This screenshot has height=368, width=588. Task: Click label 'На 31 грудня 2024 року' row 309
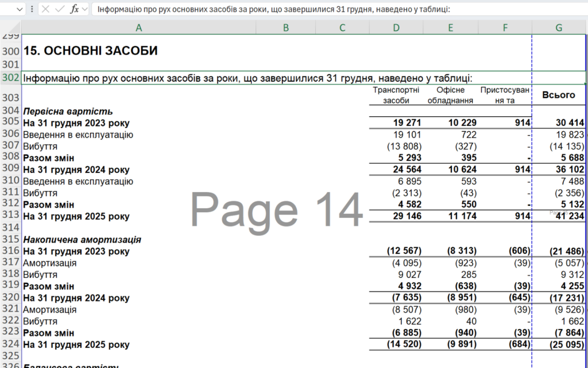coord(76,170)
